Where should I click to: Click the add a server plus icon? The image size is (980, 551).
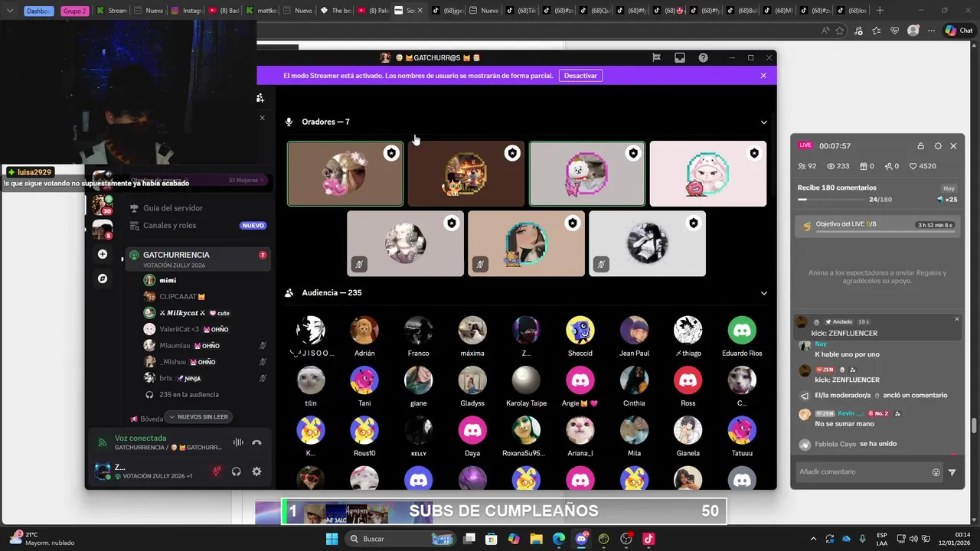pos(103,254)
